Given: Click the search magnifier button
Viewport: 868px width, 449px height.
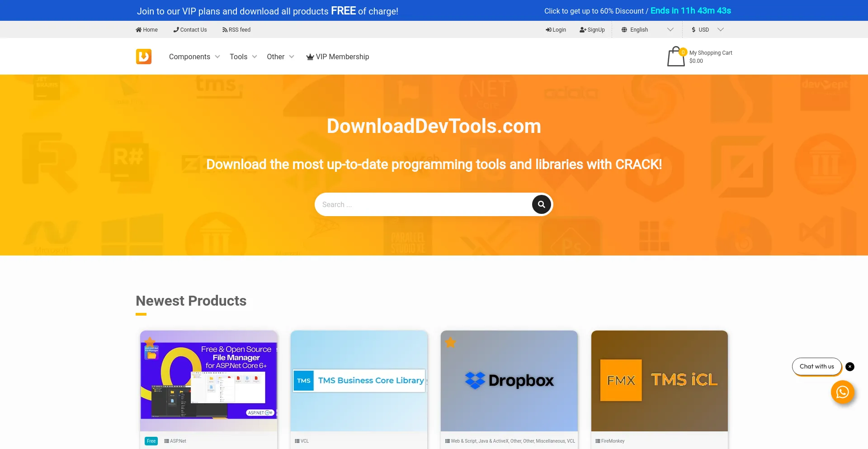Looking at the screenshot, I should pos(541,204).
